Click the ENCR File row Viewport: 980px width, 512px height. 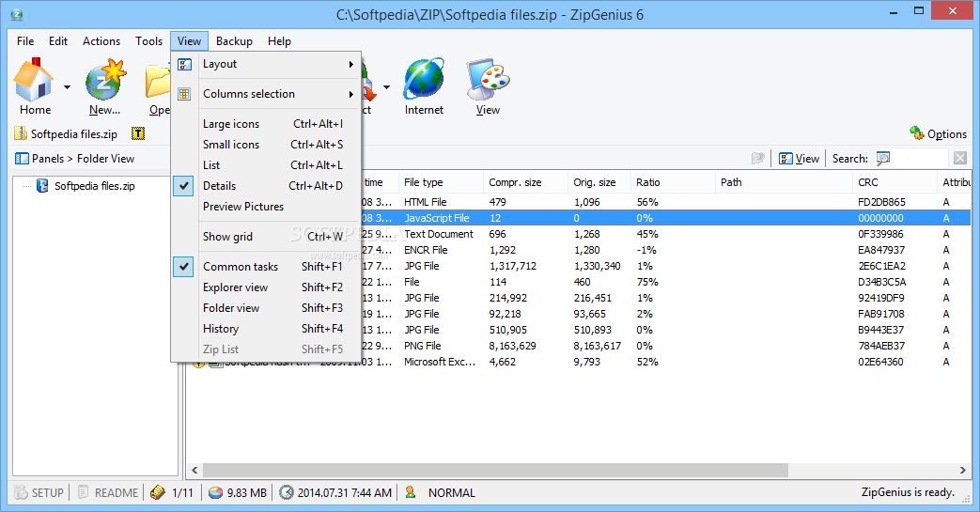(578, 250)
